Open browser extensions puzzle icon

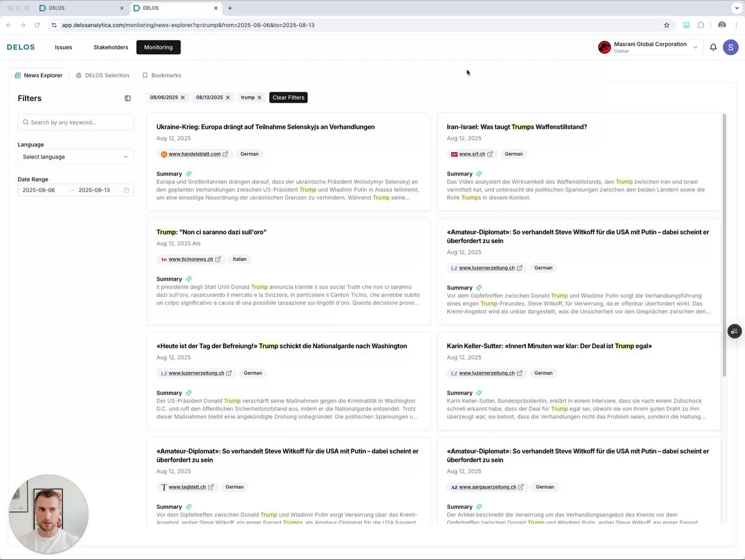tap(701, 25)
